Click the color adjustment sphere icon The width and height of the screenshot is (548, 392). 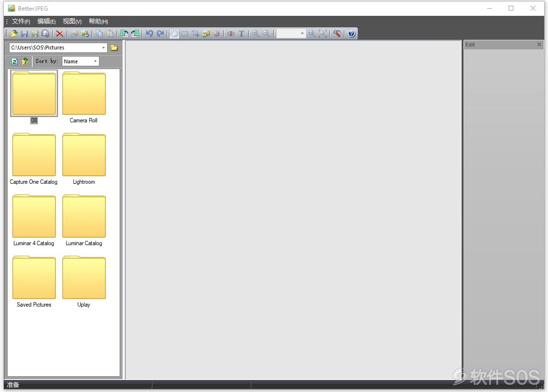217,34
